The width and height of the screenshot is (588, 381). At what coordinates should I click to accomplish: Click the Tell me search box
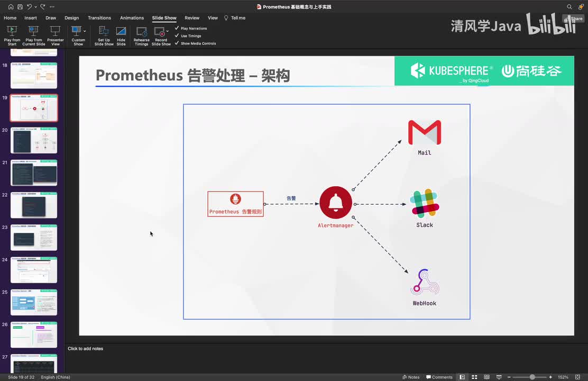point(235,18)
